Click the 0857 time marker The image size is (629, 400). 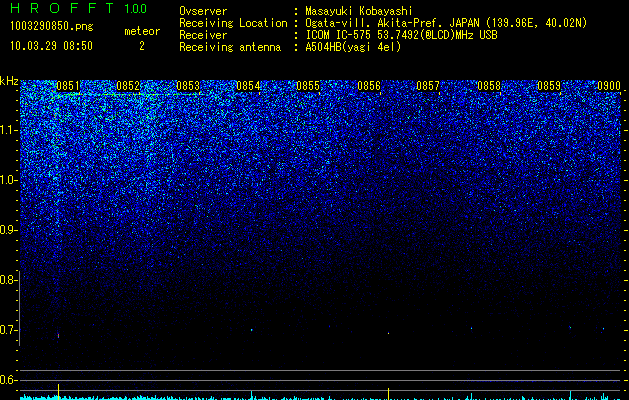click(428, 86)
